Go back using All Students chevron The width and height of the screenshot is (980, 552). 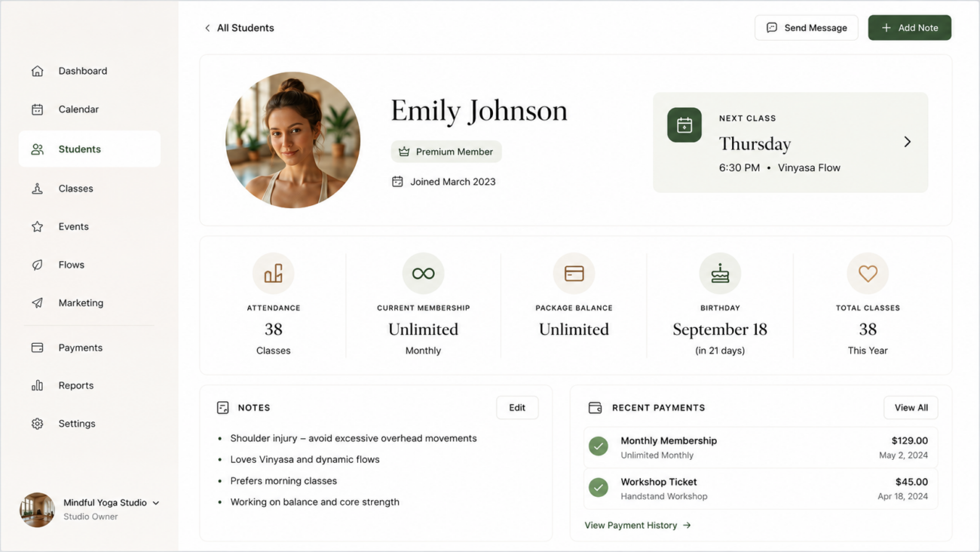click(207, 28)
